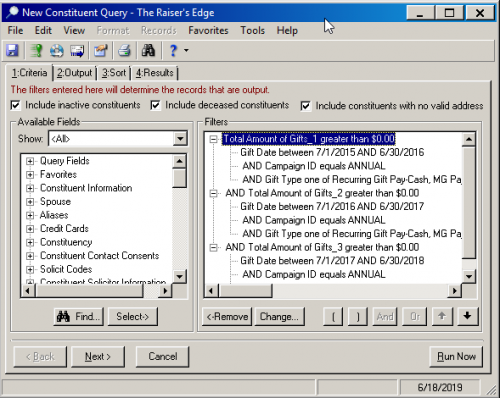Click the close parenthesis button
500x398 pixels.
click(358, 316)
